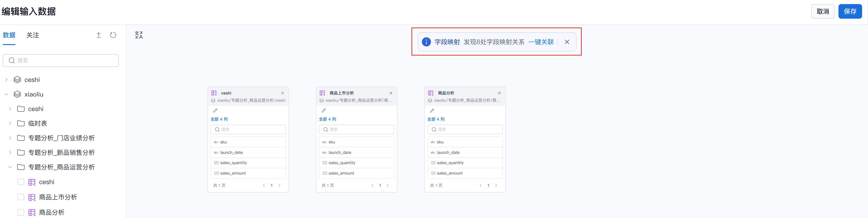The image size is (868, 218).
Task: Click the translate icon on the canvas
Action: pyautogui.click(x=139, y=35)
